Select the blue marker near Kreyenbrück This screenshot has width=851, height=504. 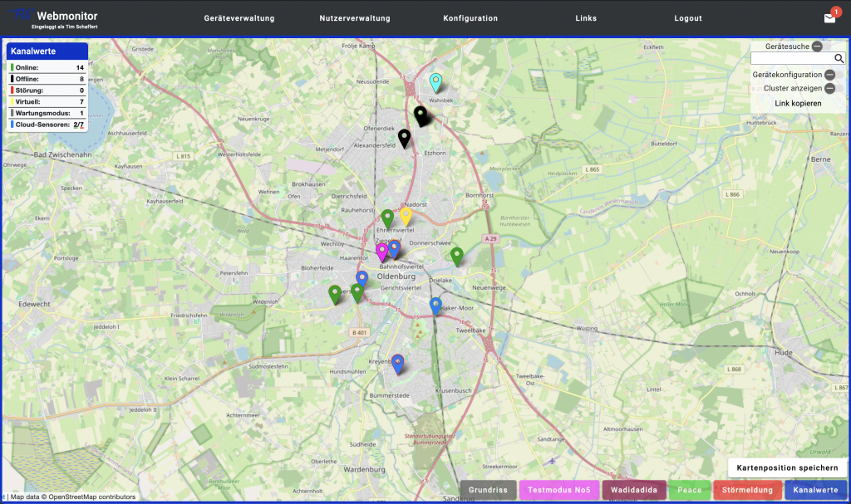point(398,363)
